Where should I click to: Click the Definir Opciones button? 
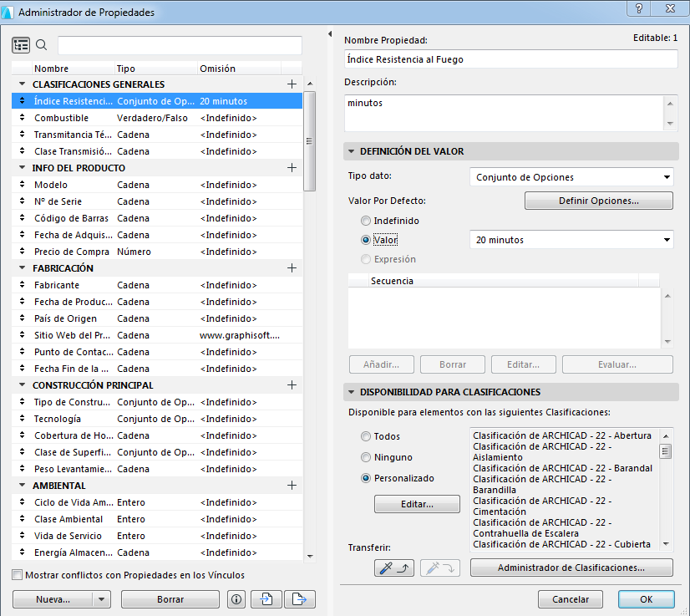point(598,201)
